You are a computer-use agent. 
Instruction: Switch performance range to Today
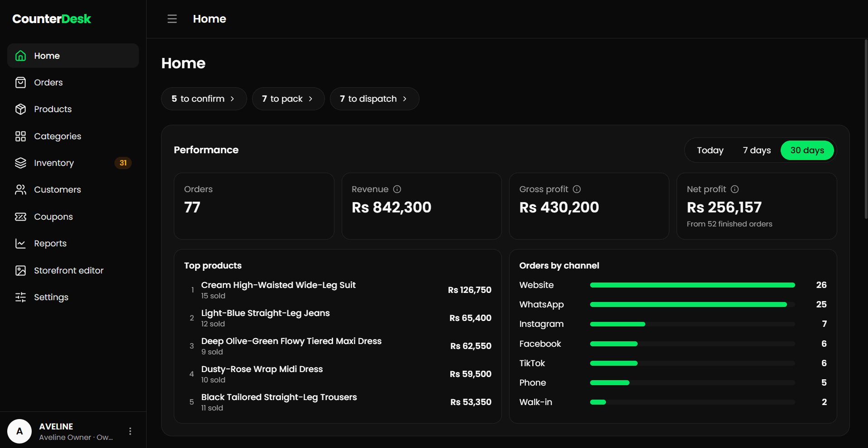710,150
